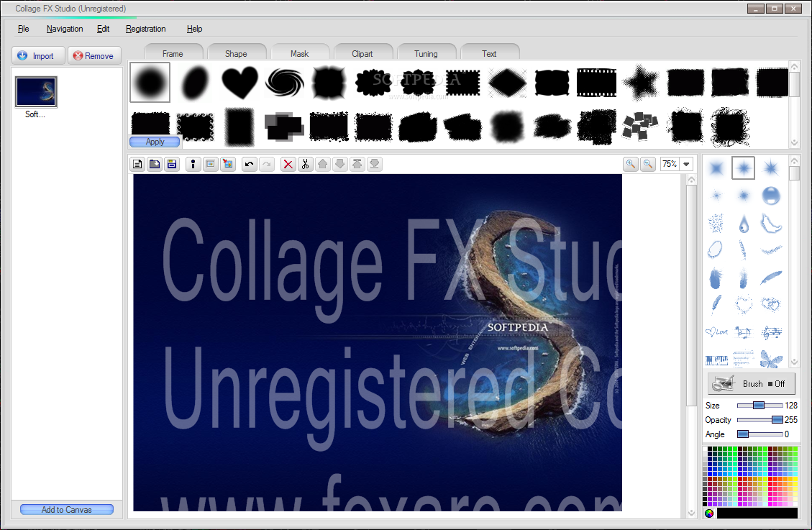The image size is (812, 530).
Task: Select the film strip mask
Action: click(596, 82)
